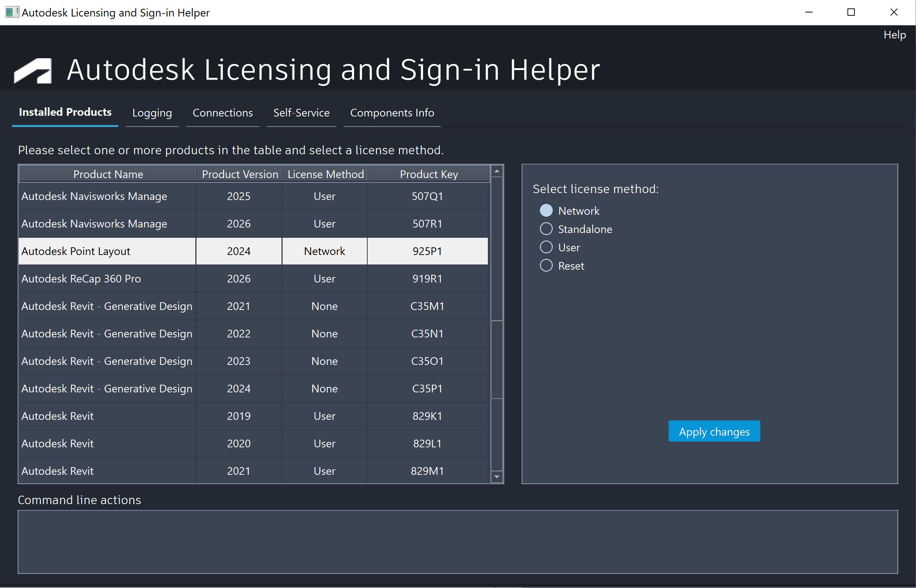Click the table scrollbar down arrow

(x=496, y=477)
